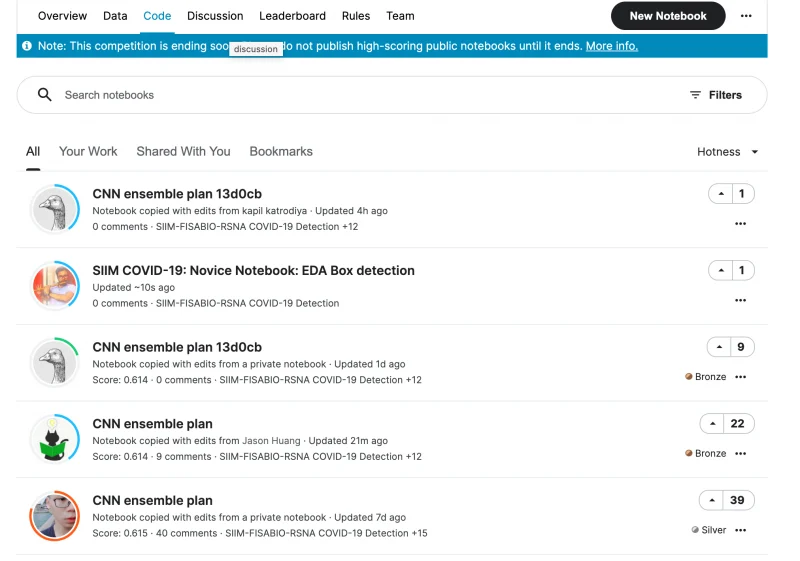
Task: Open CNN ensemble plan copied from Jason Huang
Action: click(153, 424)
